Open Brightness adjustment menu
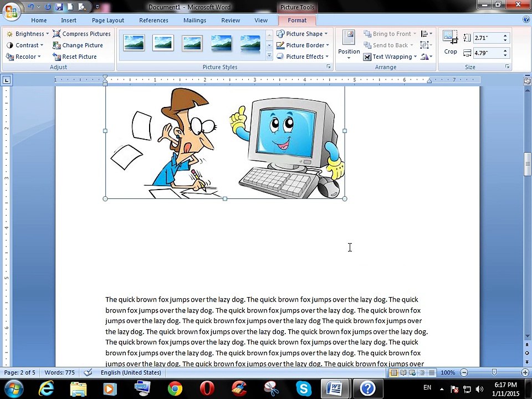Image resolution: width=532 pixels, height=399 pixels. click(28, 34)
